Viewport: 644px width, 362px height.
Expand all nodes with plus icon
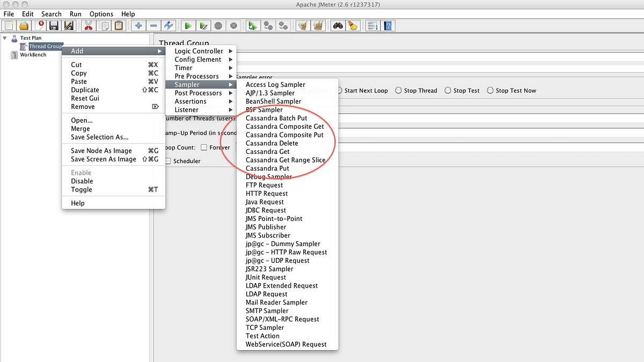138,25
